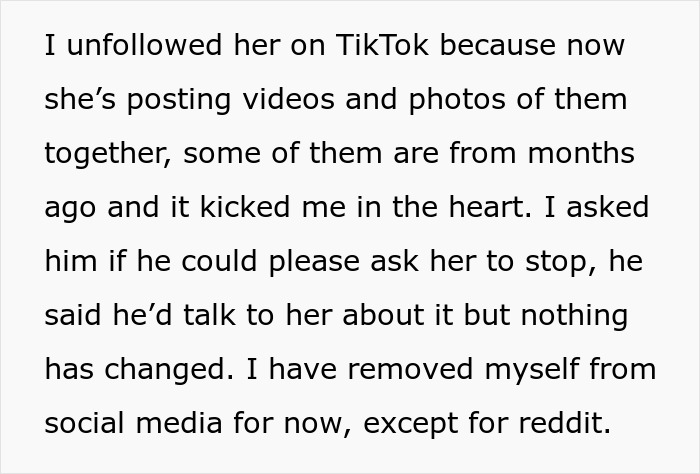Click the word 'asked' ending the fourth line
This screenshot has width=700, height=474.
pos(608,208)
